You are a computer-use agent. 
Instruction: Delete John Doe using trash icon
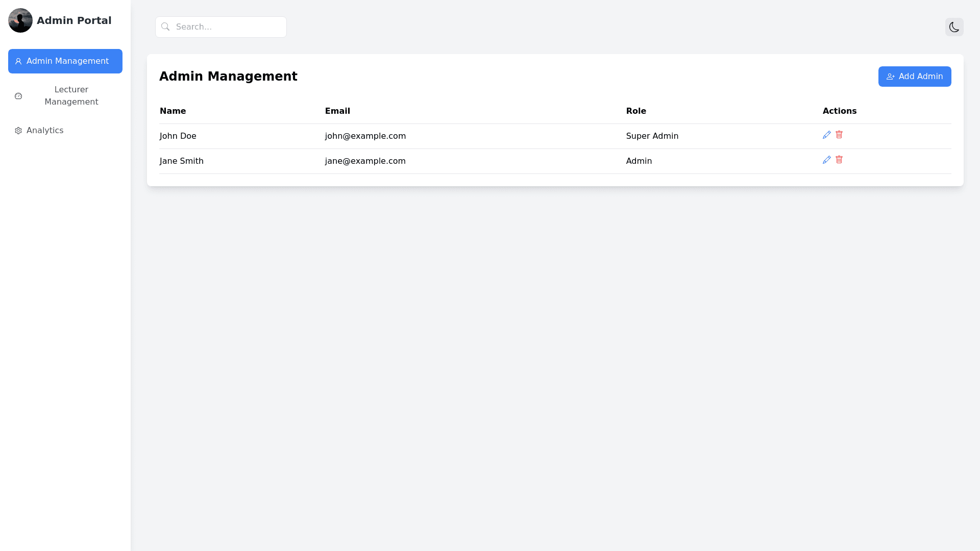pyautogui.click(x=839, y=135)
